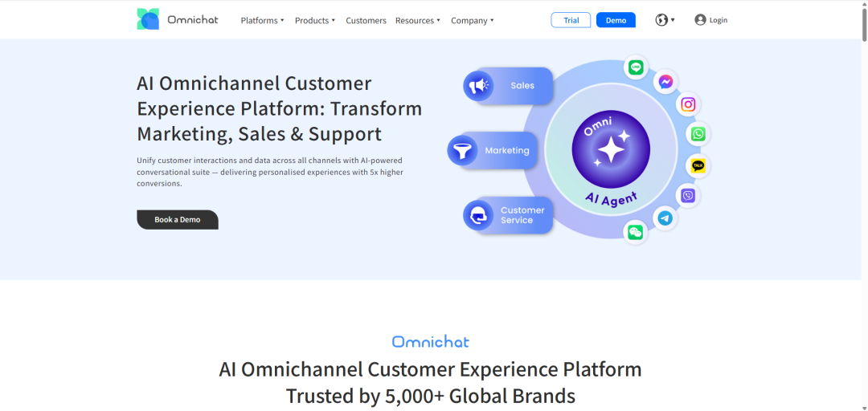
Task: Click the Instagram channel icon
Action: pos(688,104)
